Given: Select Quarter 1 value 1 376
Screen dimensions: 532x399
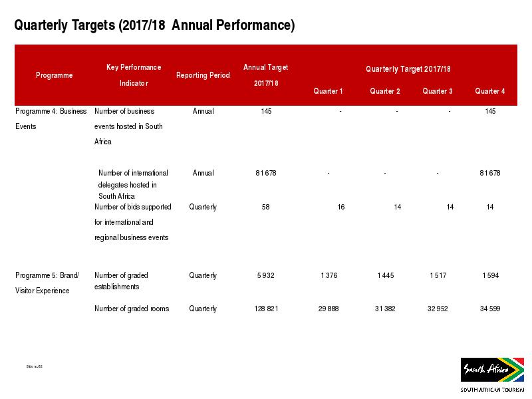Looking at the screenshot, I should tap(329, 275).
